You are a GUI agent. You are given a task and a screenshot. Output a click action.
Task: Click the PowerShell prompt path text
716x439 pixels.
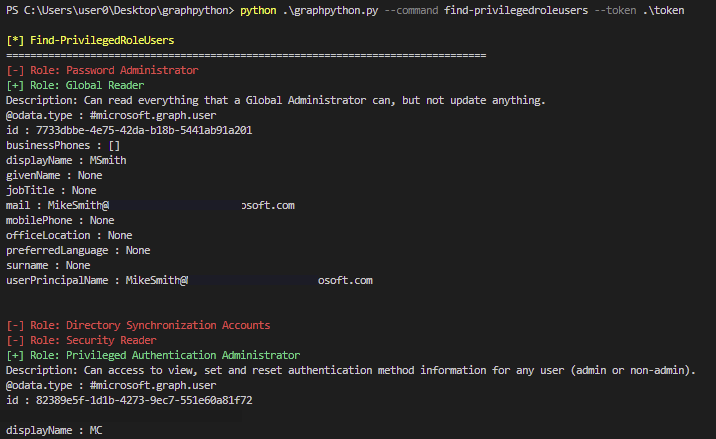point(119,10)
